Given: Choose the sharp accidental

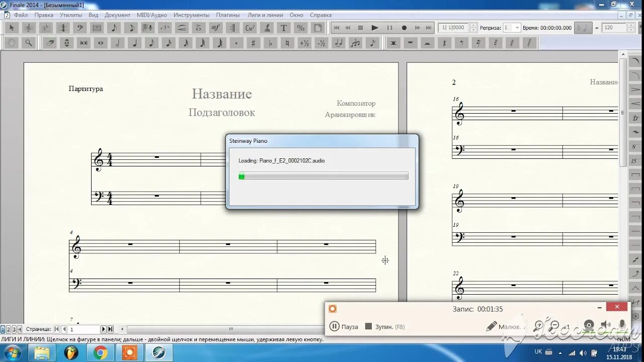Looking at the screenshot, I should [x=254, y=43].
